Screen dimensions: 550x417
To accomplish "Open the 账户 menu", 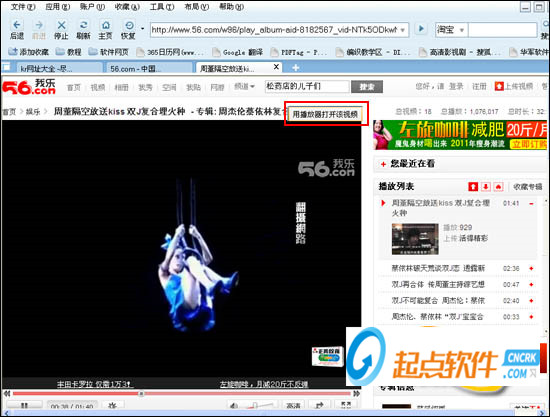I will pos(93,7).
